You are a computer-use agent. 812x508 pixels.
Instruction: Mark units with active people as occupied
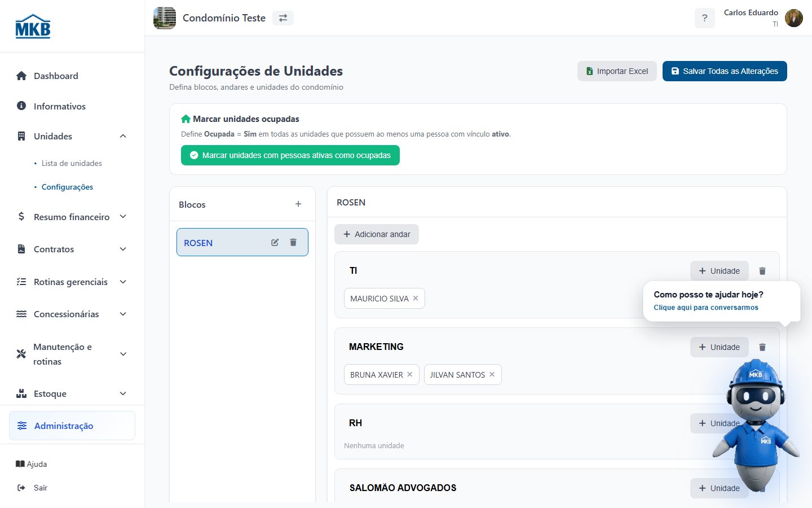pyautogui.click(x=290, y=155)
